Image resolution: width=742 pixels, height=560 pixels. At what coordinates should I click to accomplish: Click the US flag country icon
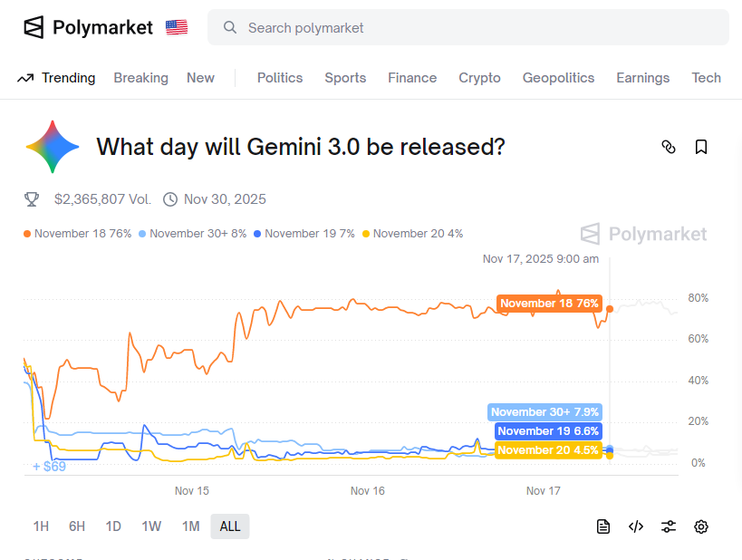[177, 28]
